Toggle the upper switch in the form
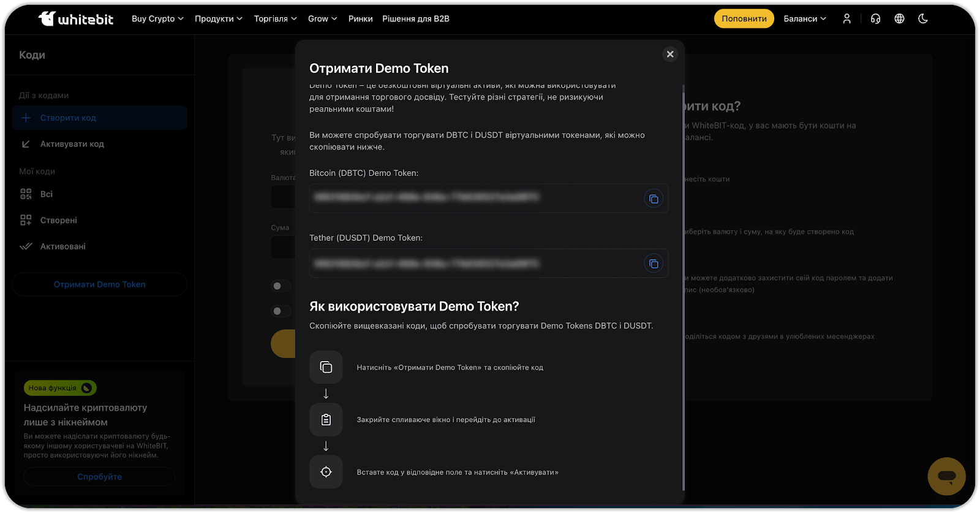This screenshot has width=980, height=513. click(x=281, y=286)
